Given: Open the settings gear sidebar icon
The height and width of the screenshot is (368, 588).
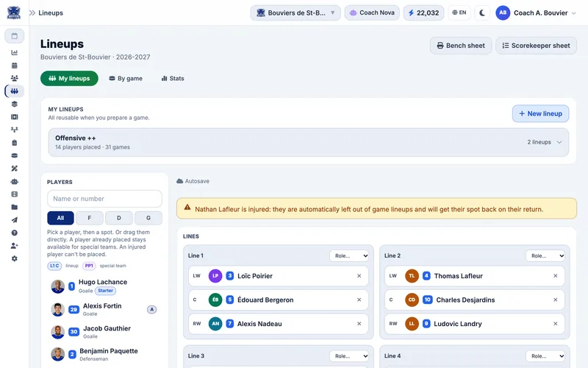Looking at the screenshot, I should [x=14, y=259].
